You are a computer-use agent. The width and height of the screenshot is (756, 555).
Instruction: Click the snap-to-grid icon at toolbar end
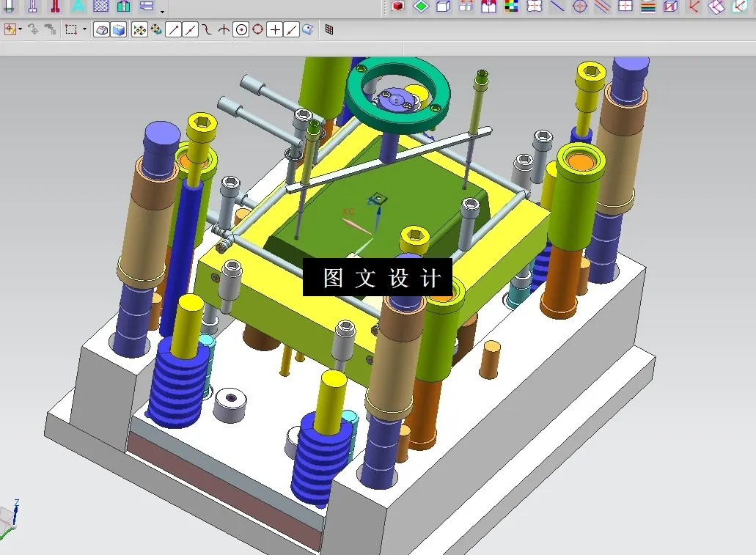(x=328, y=29)
